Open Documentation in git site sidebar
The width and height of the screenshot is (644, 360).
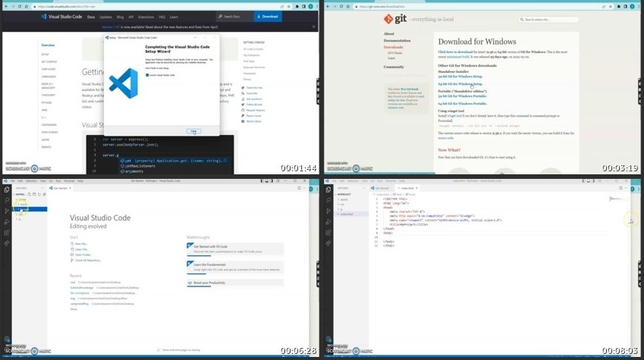click(x=397, y=41)
